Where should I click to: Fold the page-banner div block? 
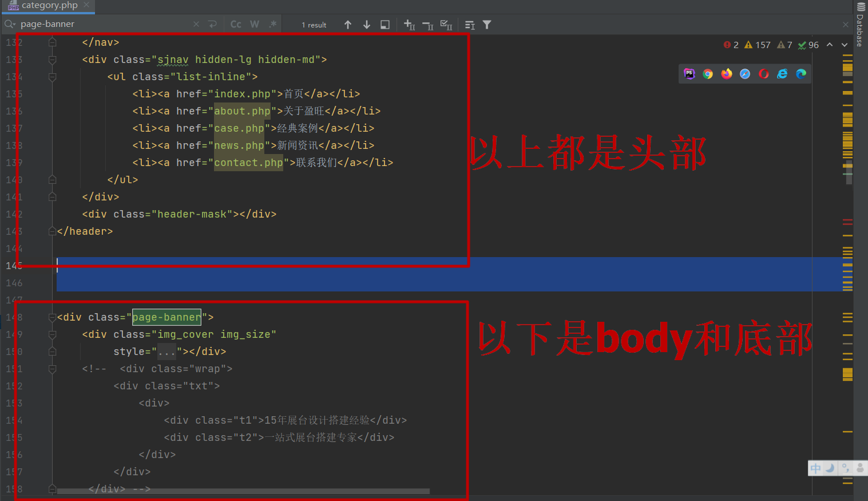click(x=53, y=317)
